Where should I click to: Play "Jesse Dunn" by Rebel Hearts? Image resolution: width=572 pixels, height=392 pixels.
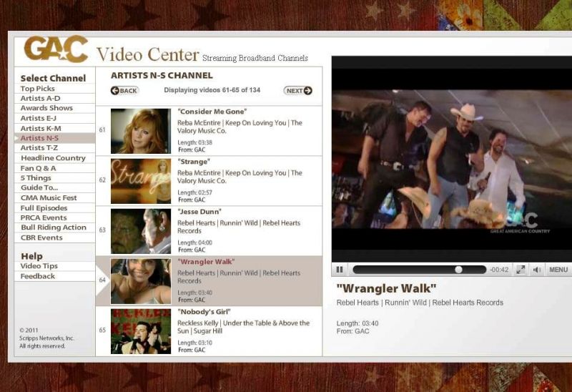199,212
